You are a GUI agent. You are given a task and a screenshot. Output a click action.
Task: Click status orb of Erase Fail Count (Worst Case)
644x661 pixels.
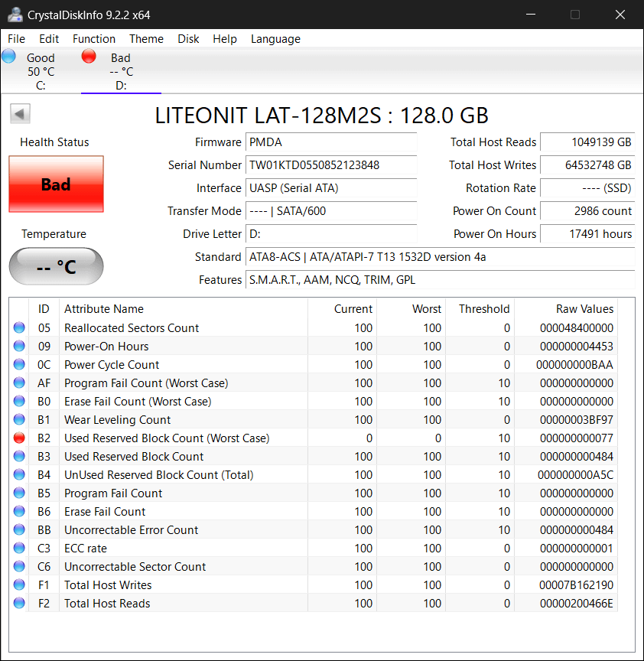pos(19,401)
